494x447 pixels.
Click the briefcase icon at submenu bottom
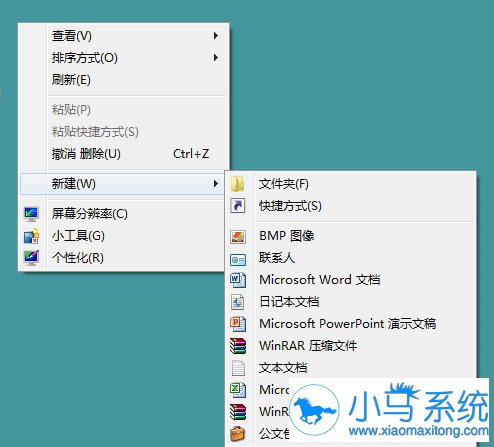(237, 434)
